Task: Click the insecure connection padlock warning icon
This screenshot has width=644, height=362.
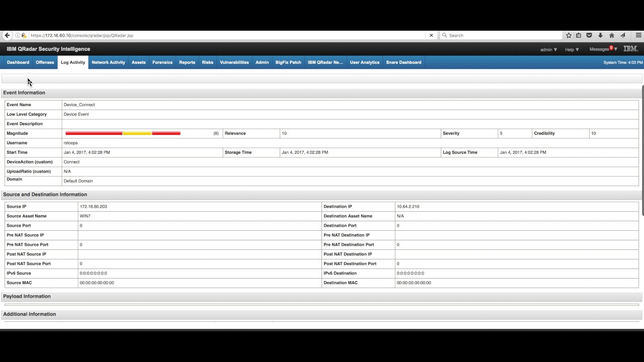Action: [x=24, y=35]
